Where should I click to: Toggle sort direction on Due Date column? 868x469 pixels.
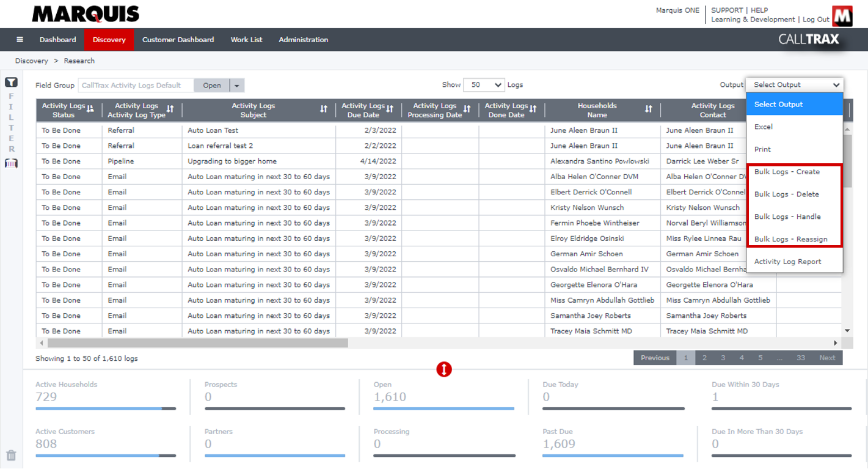[389, 109]
